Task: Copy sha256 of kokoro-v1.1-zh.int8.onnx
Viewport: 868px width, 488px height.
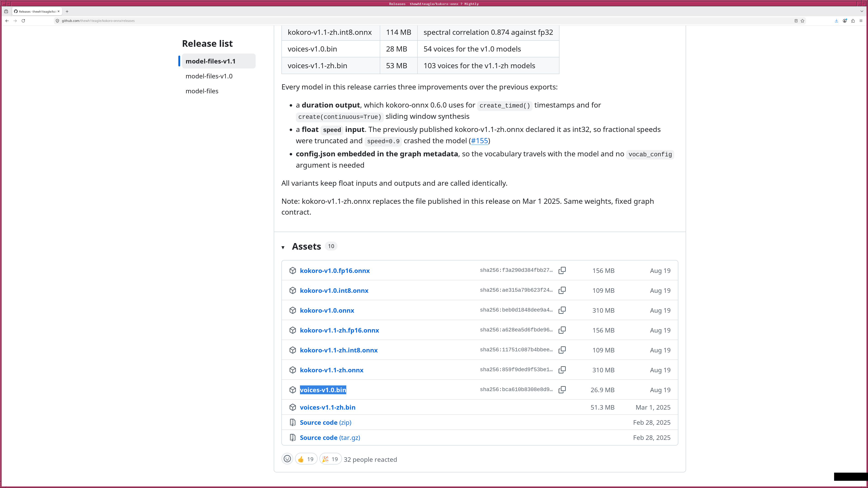Action: (562, 350)
